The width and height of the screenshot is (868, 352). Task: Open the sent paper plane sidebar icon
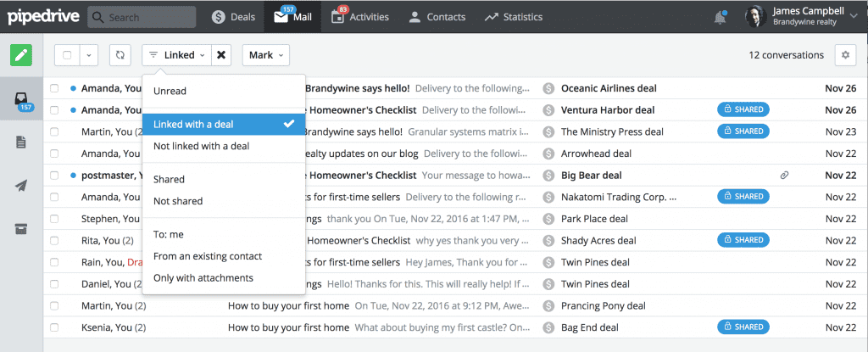[x=21, y=186]
